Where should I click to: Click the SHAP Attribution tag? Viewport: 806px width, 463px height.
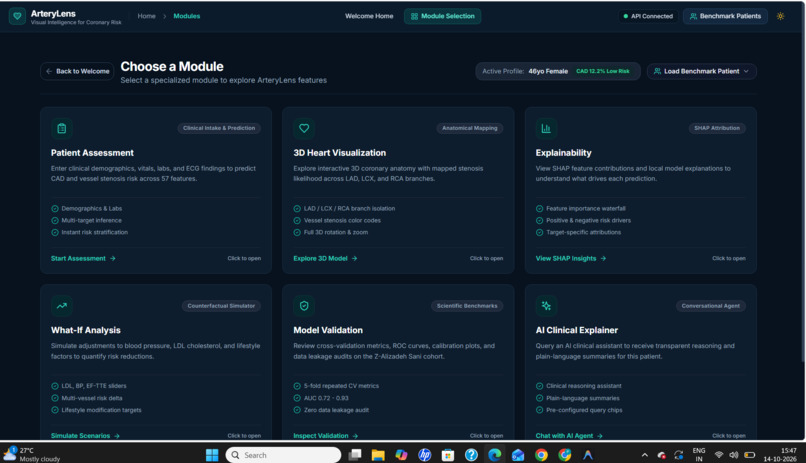point(717,128)
